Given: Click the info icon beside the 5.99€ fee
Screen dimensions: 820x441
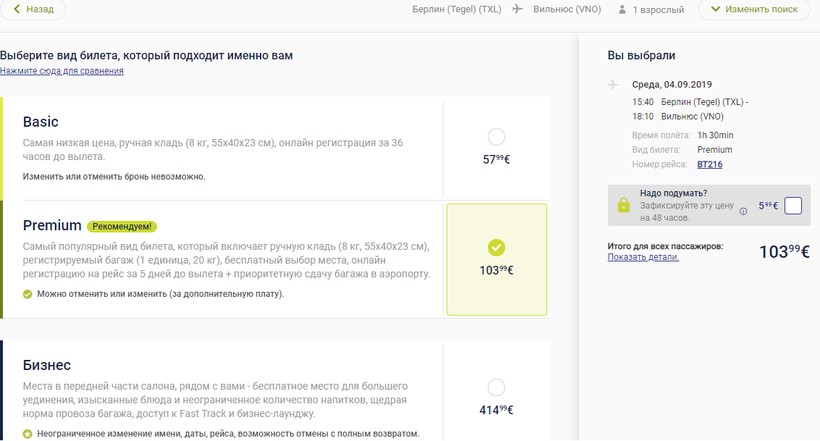Looking at the screenshot, I should 743,211.
